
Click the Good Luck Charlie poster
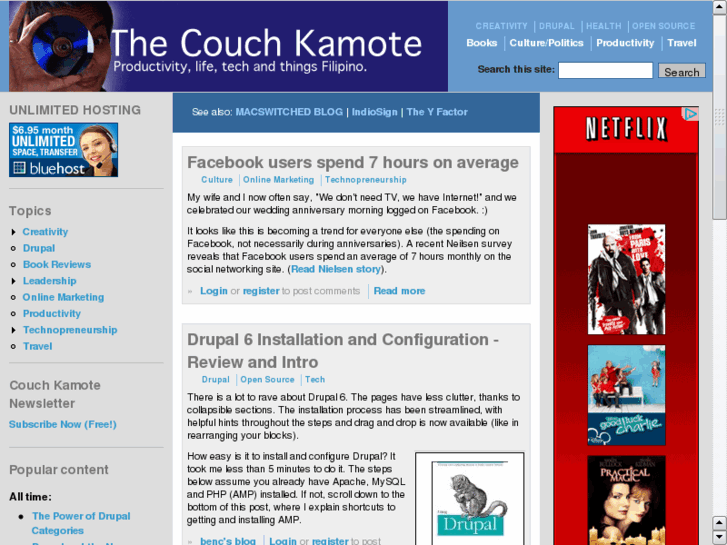(x=626, y=395)
